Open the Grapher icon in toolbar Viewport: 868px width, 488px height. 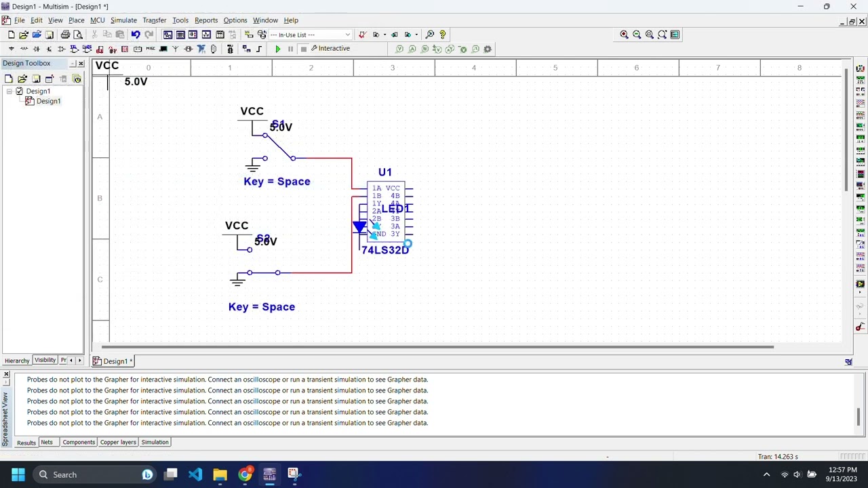[206, 35]
